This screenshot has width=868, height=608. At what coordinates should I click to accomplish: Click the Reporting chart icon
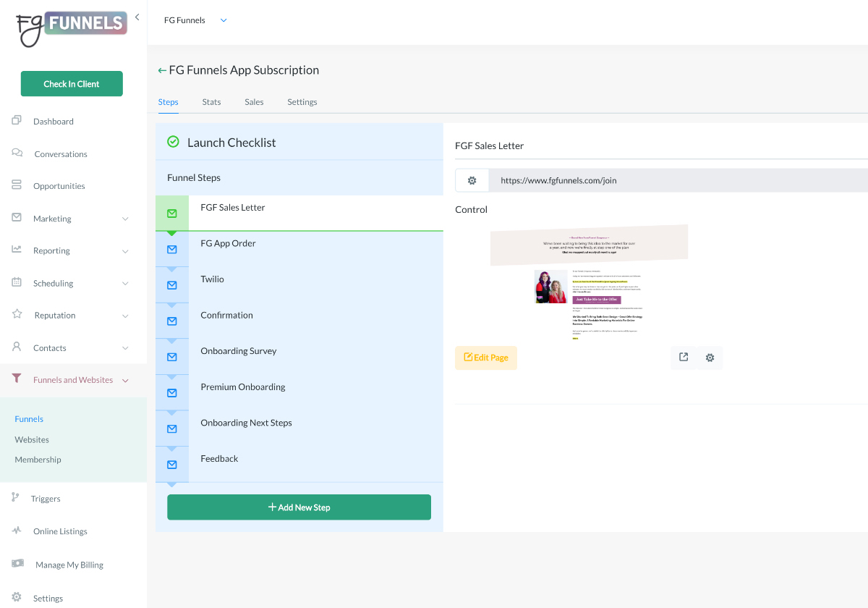pyautogui.click(x=17, y=250)
